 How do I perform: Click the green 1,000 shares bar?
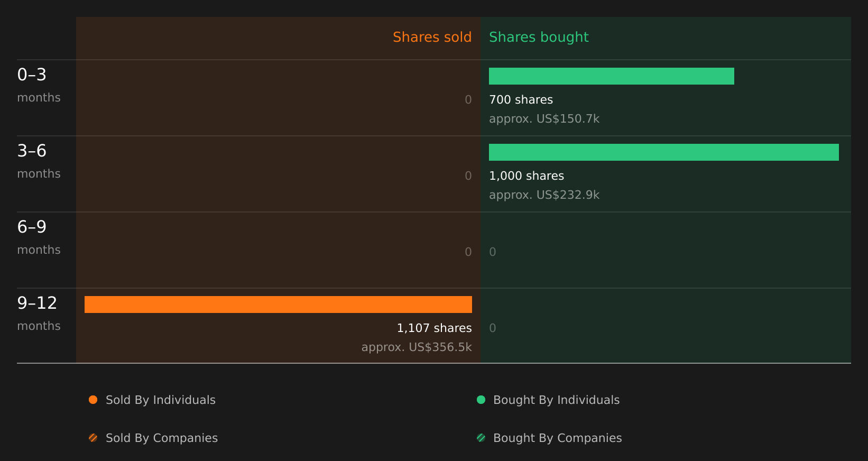pyautogui.click(x=664, y=152)
